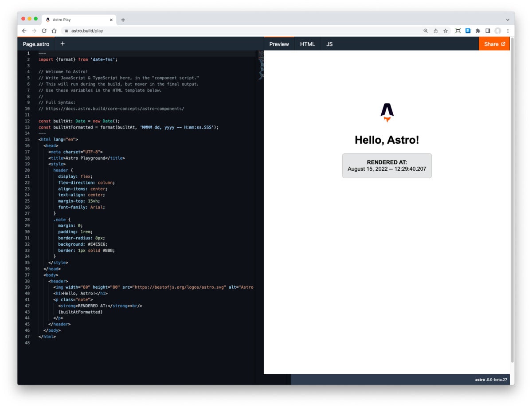This screenshot has height=408, width=532.
Task: Click the <img width="60" height="80"> line
Action: tap(153, 287)
